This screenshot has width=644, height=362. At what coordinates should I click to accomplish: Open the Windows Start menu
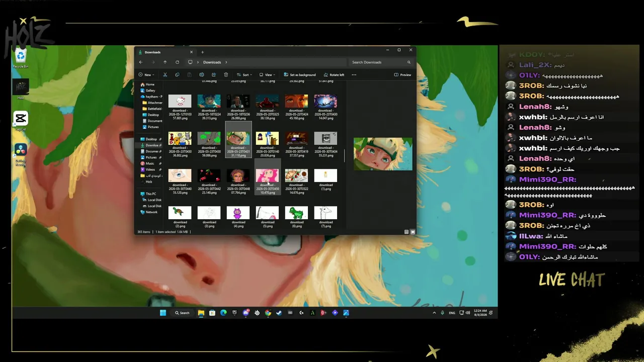tap(163, 313)
